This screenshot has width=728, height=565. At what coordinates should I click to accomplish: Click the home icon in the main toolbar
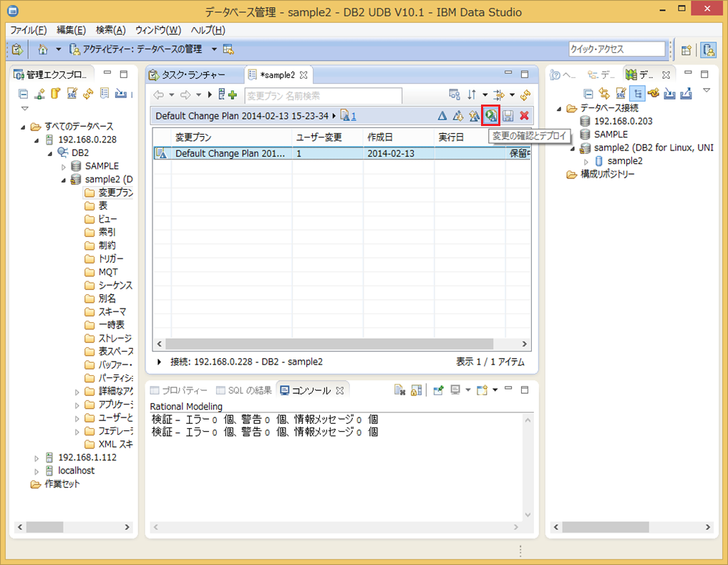point(43,49)
